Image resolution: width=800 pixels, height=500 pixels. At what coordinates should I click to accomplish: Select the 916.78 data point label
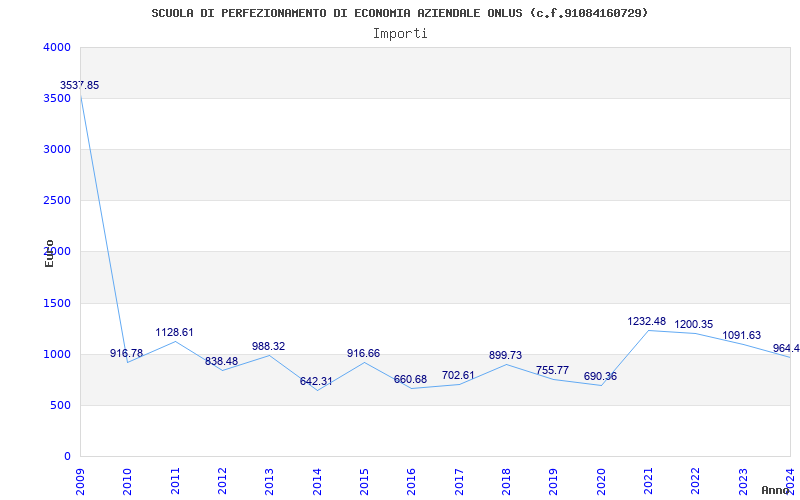click(127, 354)
